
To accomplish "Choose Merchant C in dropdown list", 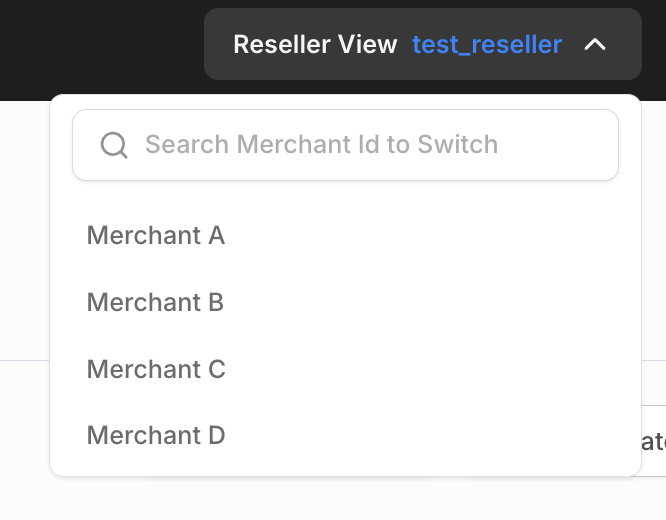I will [x=156, y=369].
